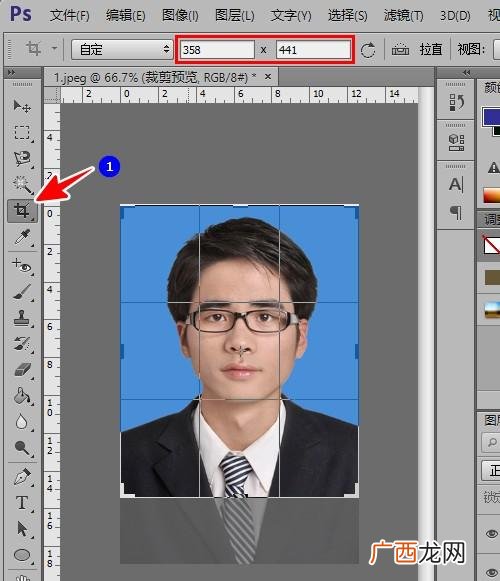Click the warning triangle icon in color panel

493,167
